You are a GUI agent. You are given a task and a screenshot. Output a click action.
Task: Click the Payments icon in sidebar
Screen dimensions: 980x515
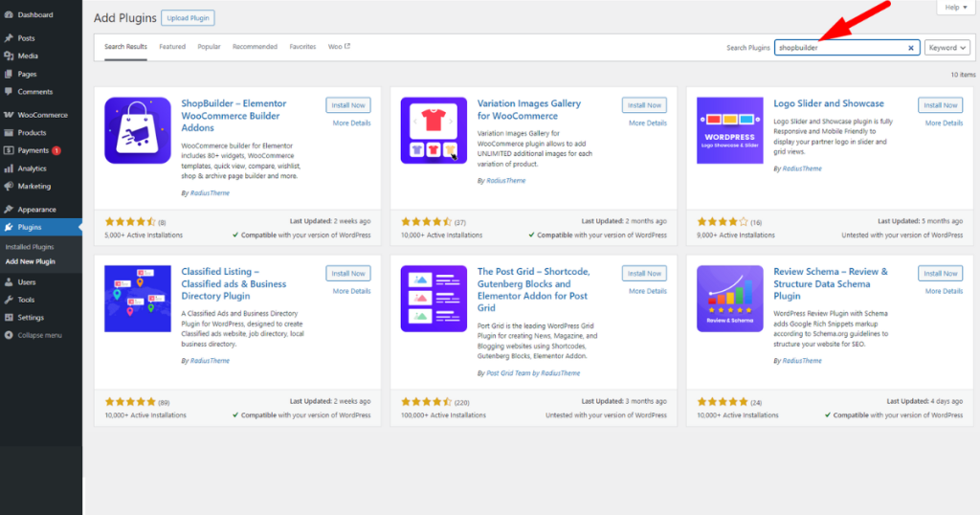9,150
